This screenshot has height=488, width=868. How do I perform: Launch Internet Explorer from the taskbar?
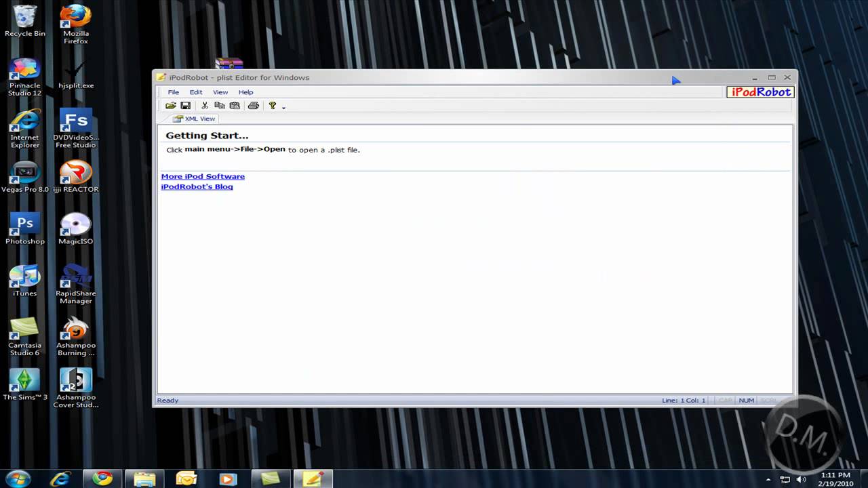(60, 479)
